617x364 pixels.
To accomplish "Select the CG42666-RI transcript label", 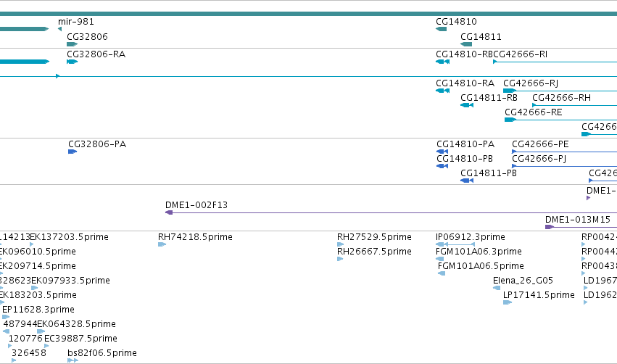I will (520, 54).
